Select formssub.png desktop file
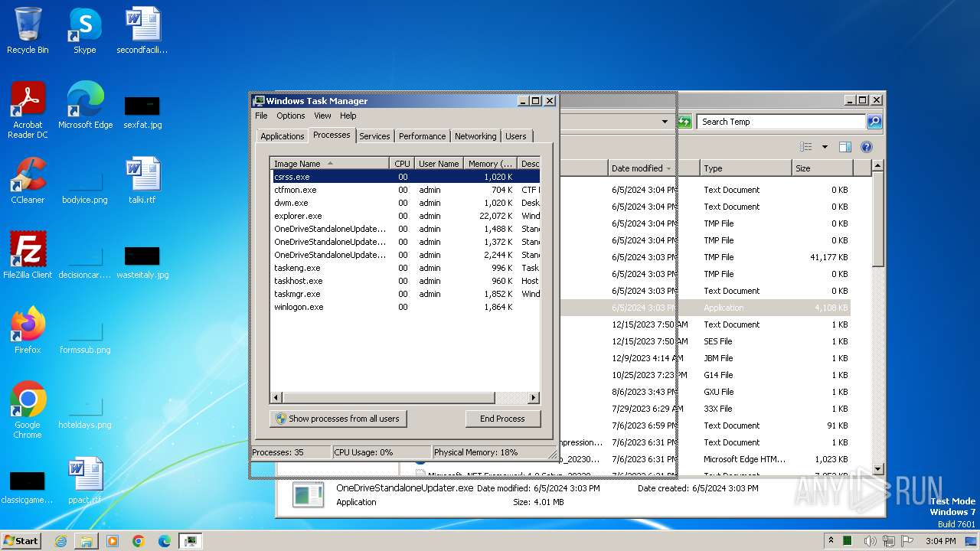This screenshot has width=980, height=551. [85, 336]
